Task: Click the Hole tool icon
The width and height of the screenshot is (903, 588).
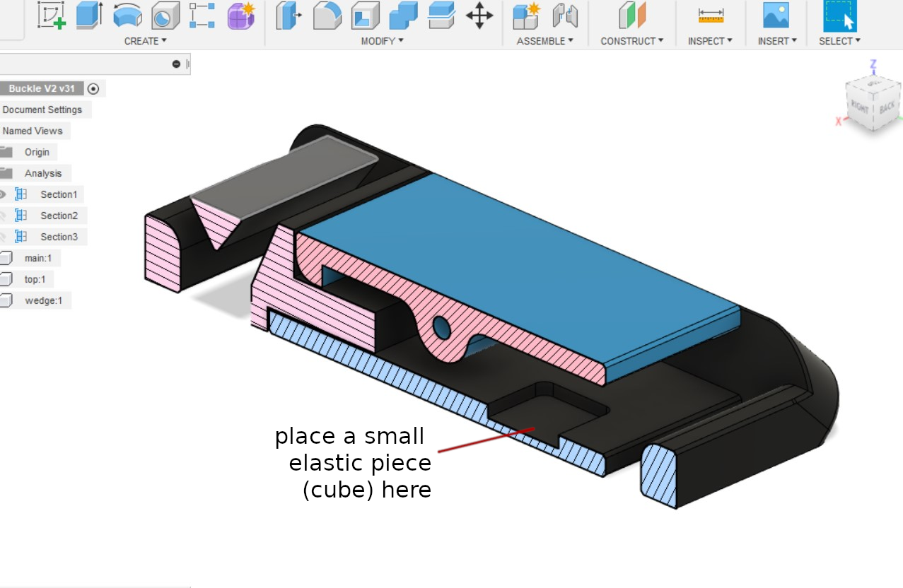Action: pos(165,16)
